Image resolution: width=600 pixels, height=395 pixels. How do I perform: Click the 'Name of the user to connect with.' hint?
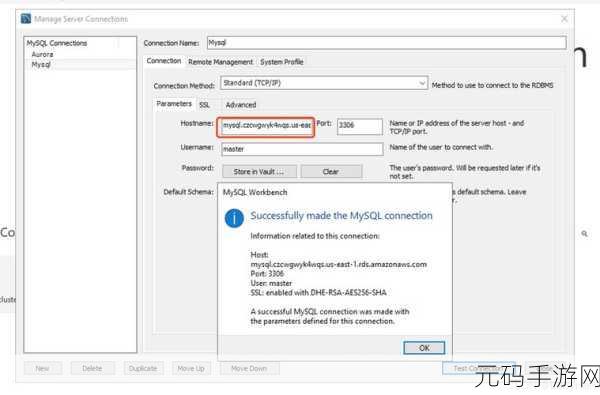click(441, 147)
